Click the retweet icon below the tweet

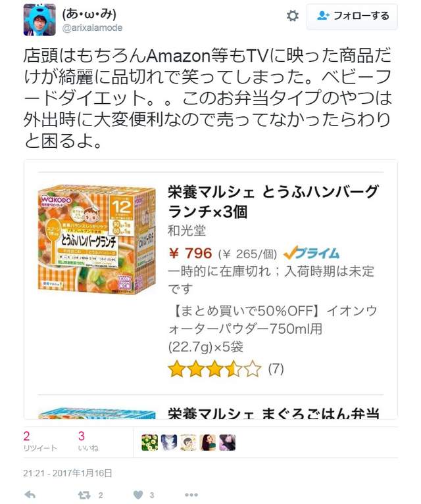click(x=84, y=495)
